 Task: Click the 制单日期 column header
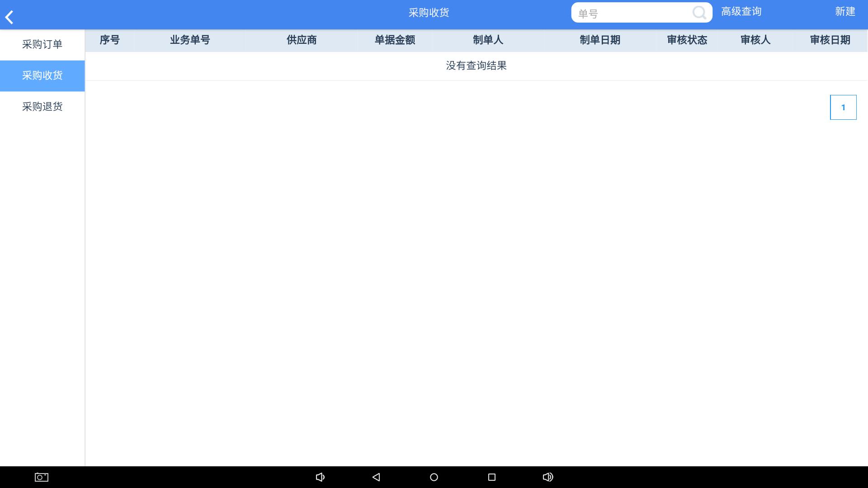(600, 40)
